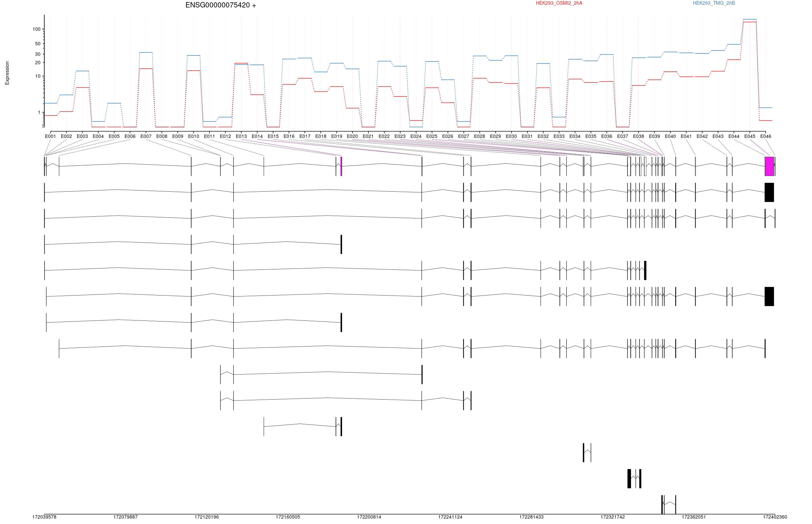Click the exon label E013
The image size is (812, 524).
(x=241, y=137)
